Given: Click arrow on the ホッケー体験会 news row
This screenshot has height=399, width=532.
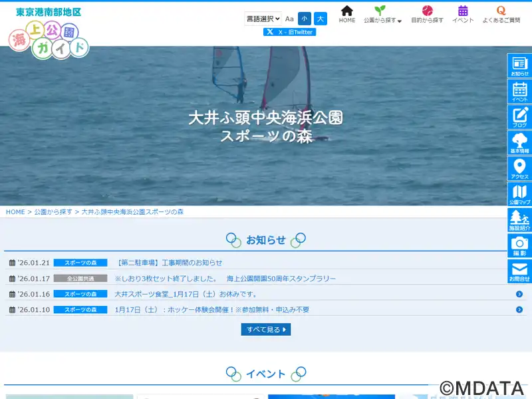Looking at the screenshot, I should (x=519, y=309).
